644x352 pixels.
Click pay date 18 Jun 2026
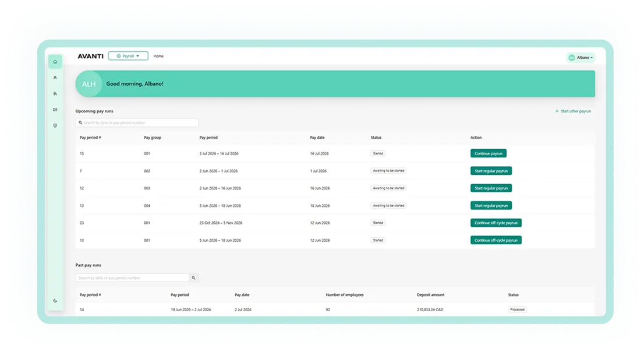click(x=320, y=206)
